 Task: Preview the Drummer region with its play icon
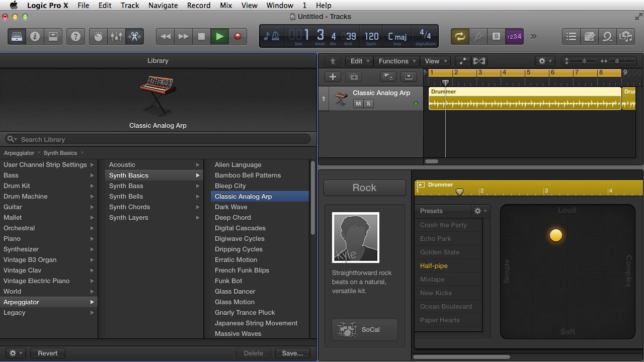pyautogui.click(x=421, y=185)
